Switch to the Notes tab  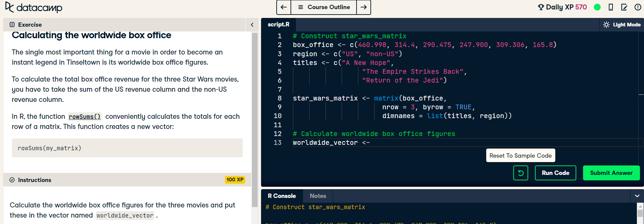318,196
